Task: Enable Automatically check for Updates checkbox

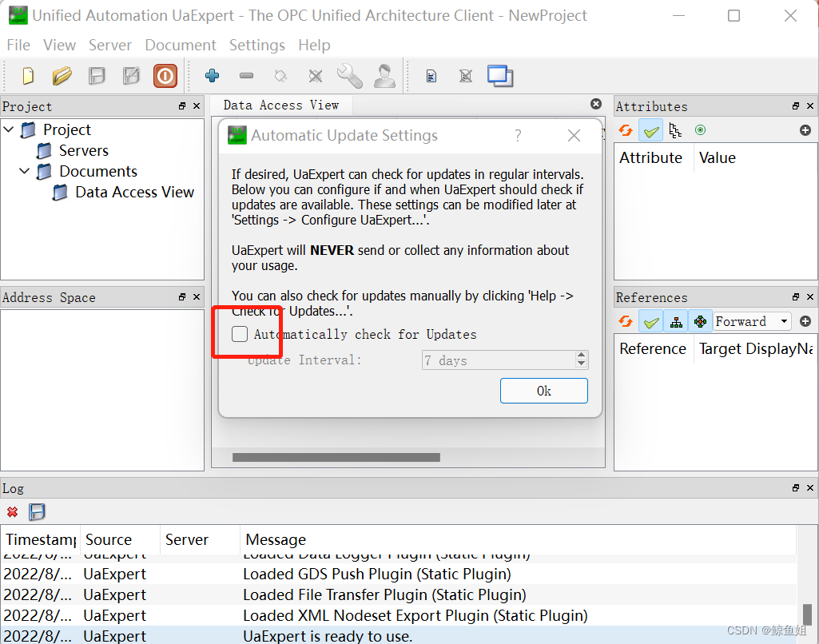Action: tap(240, 334)
